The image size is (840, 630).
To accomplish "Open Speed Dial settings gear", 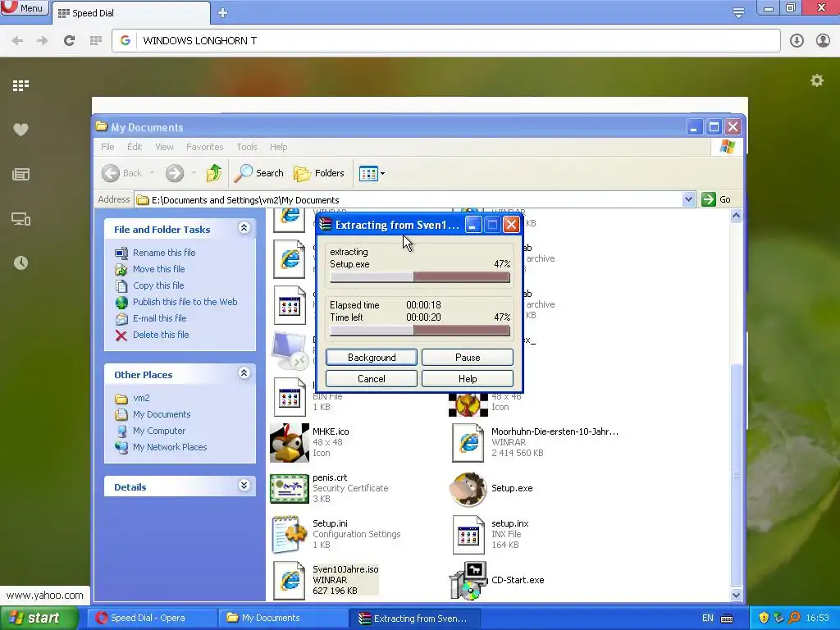I will 816,80.
